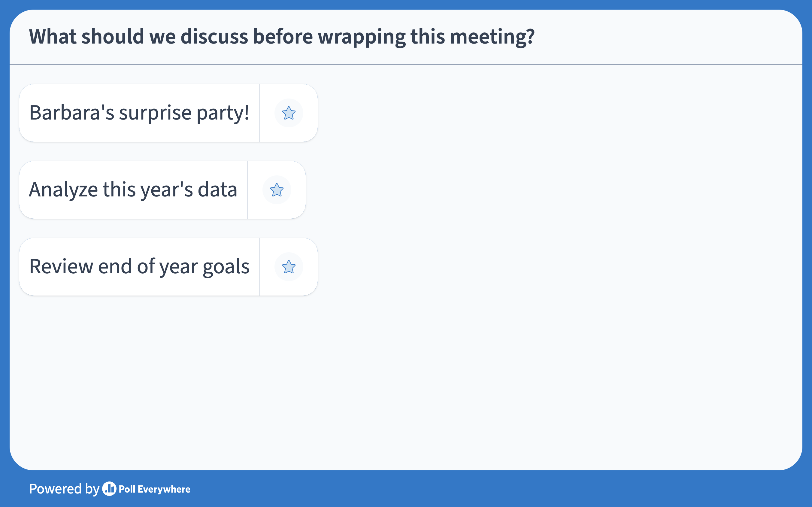The image size is (812, 507).
Task: Star the "Review end of year goals" response
Action: pyautogui.click(x=289, y=267)
